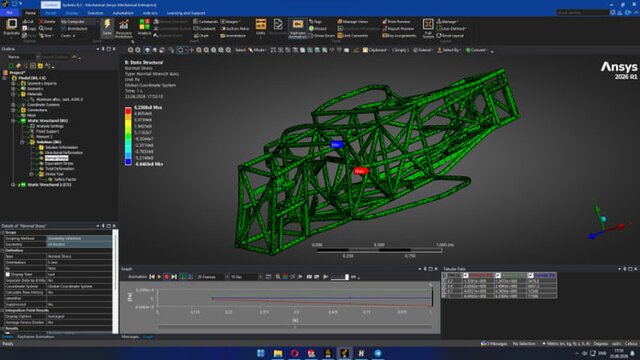Open the Select By dropdown
The width and height of the screenshot is (640, 360).
click(x=449, y=50)
